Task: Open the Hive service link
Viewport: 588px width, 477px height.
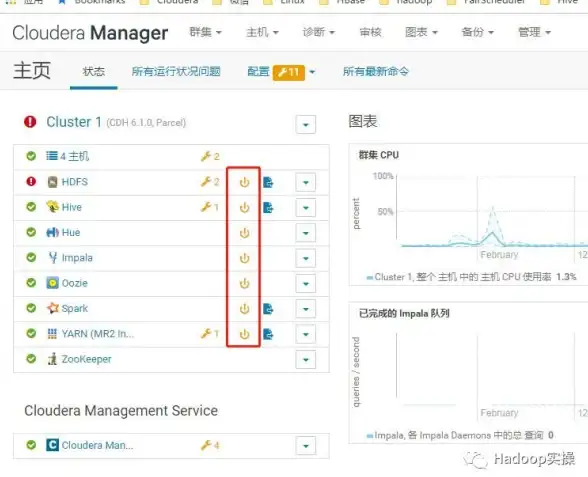Action: point(72,207)
